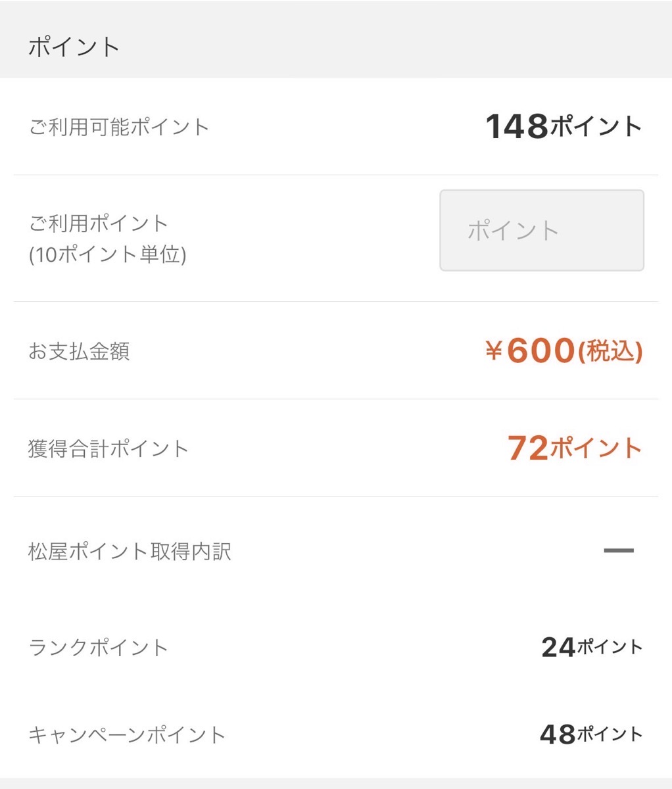Select the ご利用可能ポイント label
This screenshot has width=672, height=789.
coord(118,126)
